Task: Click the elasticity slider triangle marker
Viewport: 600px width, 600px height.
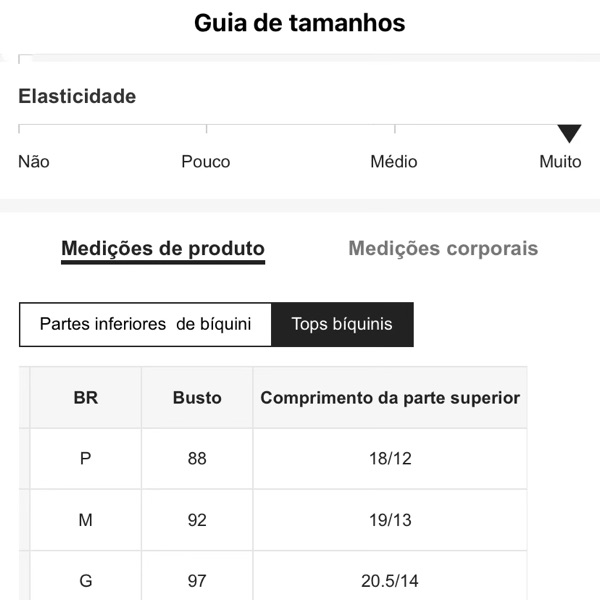Action: 569,134
